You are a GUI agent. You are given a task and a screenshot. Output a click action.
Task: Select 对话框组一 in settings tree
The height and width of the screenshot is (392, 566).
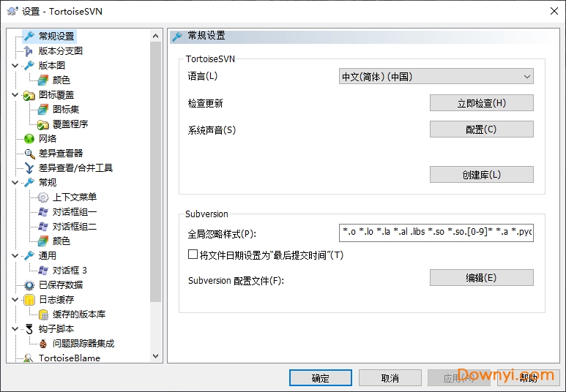tap(74, 212)
